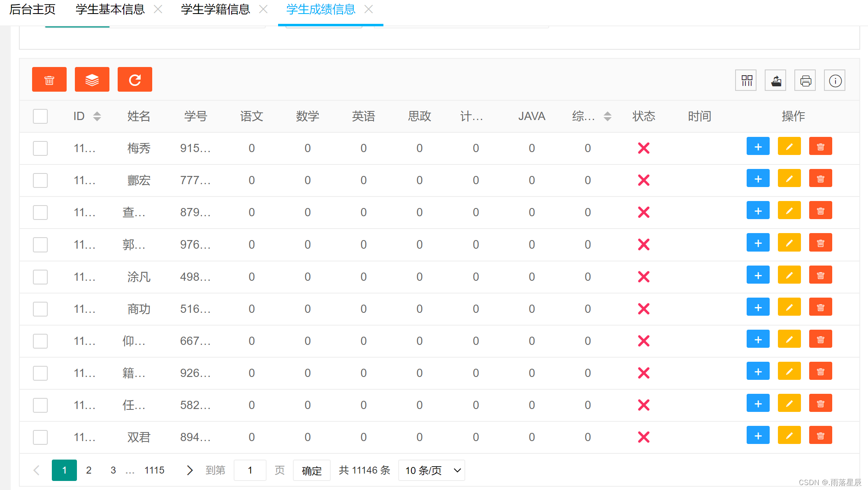Open the 10 条/页 page size dropdown
Viewport: 868px width, 490px height.
[432, 470]
